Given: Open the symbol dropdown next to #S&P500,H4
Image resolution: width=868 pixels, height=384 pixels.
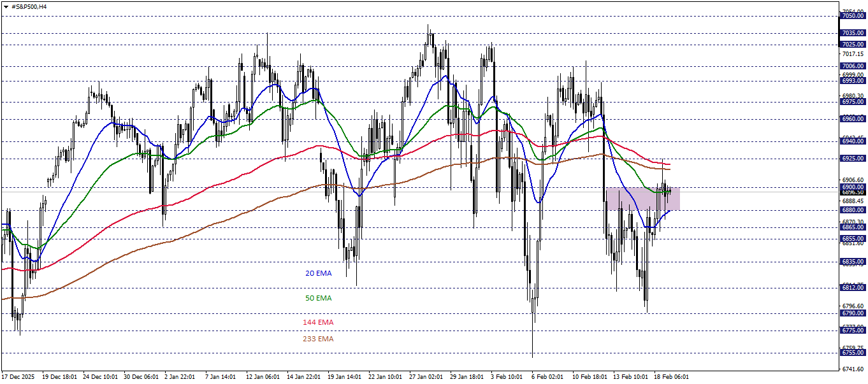Looking at the screenshot, I should click(x=7, y=6).
